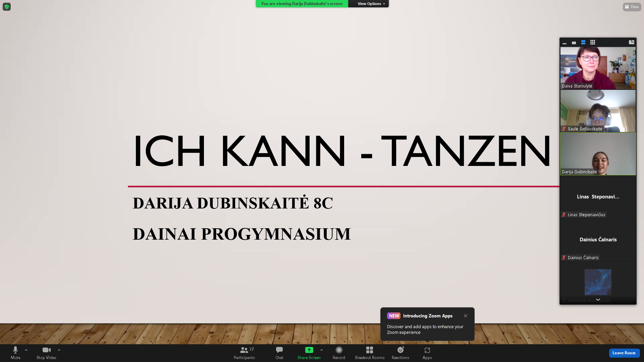Open Breakout Rooms
644x362 pixels.
370,350
